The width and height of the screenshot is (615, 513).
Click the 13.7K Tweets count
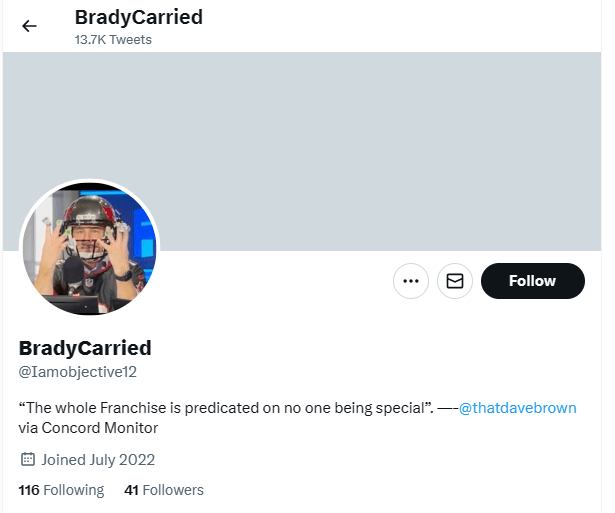[x=113, y=40]
